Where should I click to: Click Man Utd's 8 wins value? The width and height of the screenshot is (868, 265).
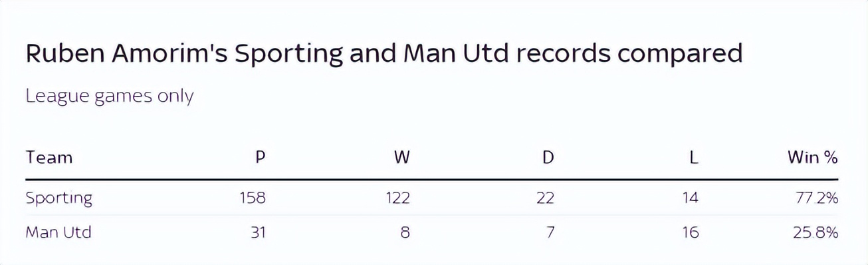405,233
